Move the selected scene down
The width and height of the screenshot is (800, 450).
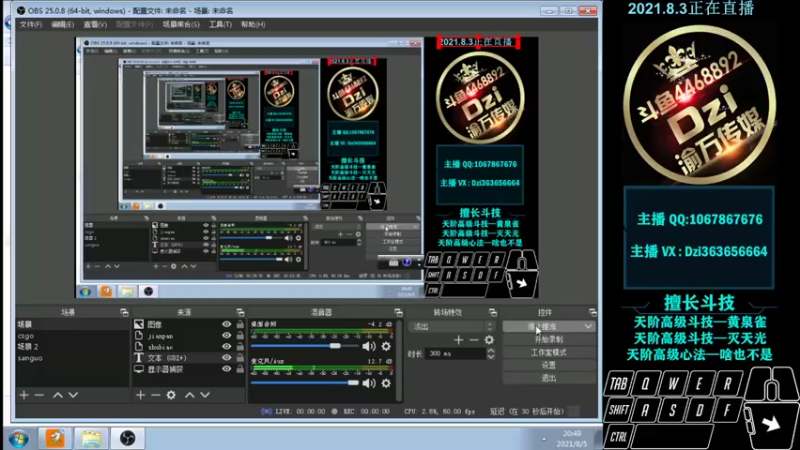(x=73, y=395)
